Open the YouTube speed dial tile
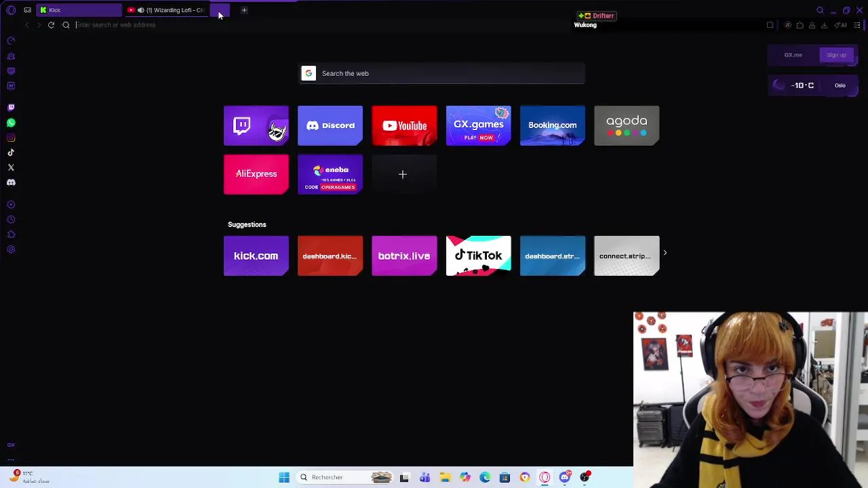Screen dimensions: 868x488 [x=404, y=125]
